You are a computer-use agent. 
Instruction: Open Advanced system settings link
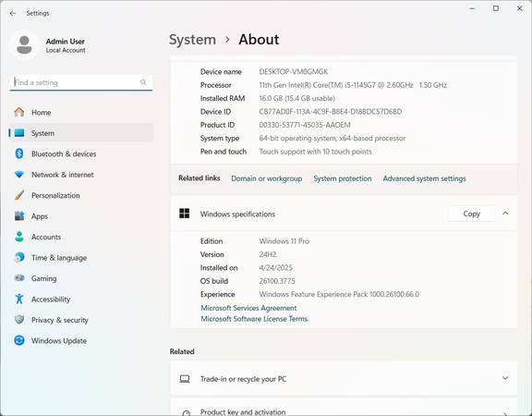pyautogui.click(x=424, y=178)
